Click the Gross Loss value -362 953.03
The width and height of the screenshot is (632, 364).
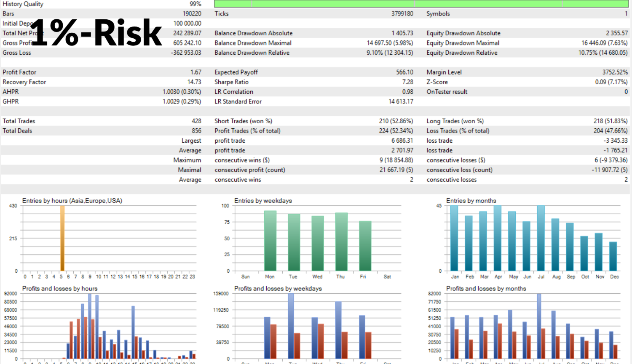[186, 53]
